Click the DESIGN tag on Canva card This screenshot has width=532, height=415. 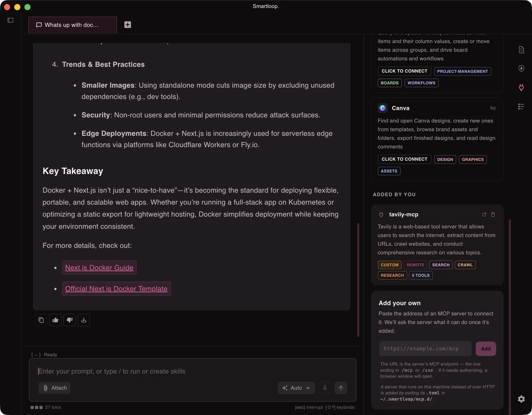(445, 159)
